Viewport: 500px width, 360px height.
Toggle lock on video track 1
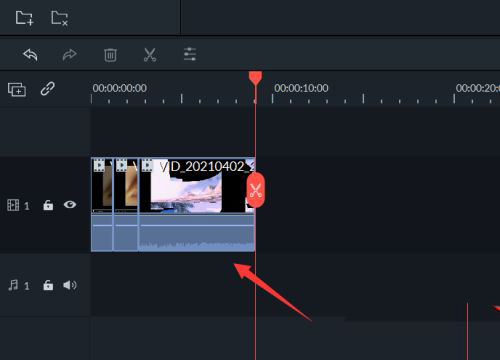click(x=48, y=205)
